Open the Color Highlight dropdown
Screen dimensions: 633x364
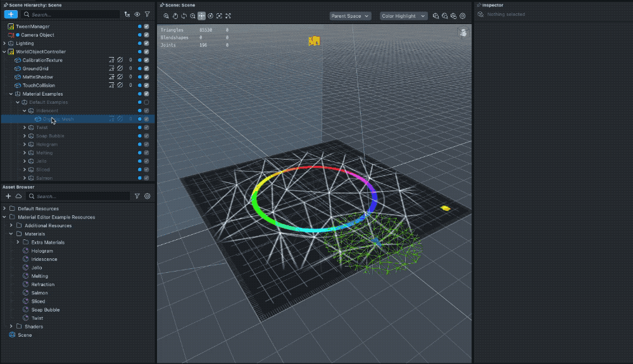[x=403, y=16]
